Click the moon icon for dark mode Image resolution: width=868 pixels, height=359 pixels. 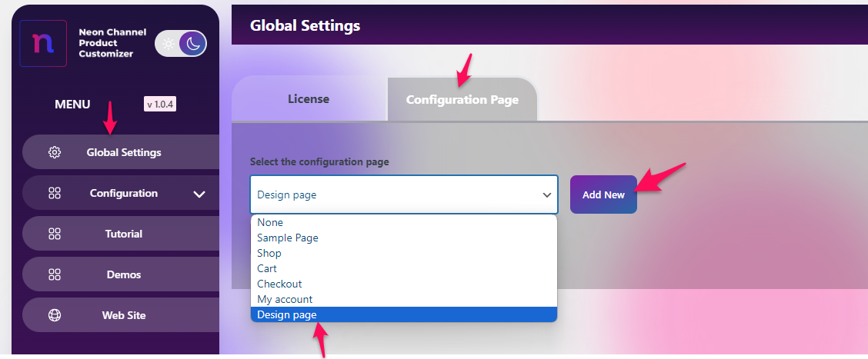click(x=193, y=45)
